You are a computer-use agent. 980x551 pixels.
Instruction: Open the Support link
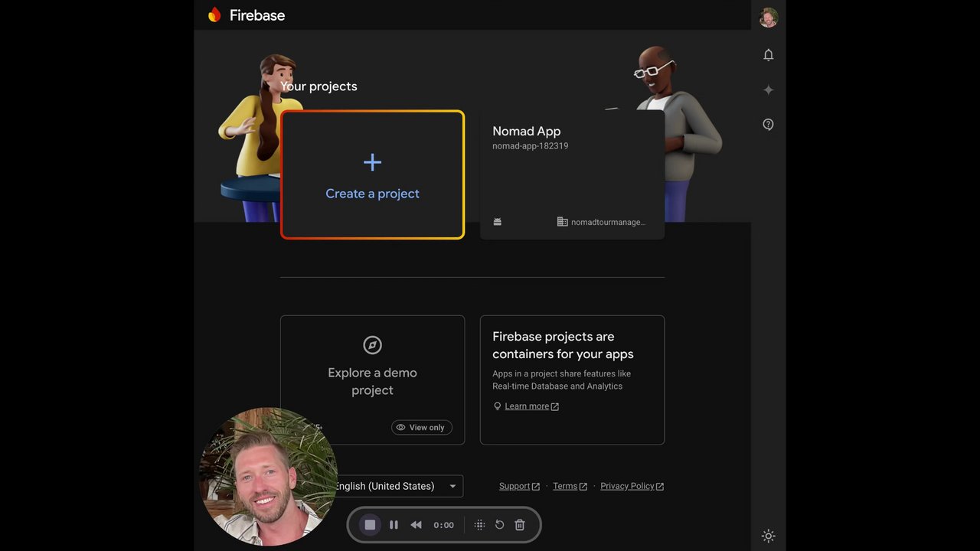click(x=519, y=486)
